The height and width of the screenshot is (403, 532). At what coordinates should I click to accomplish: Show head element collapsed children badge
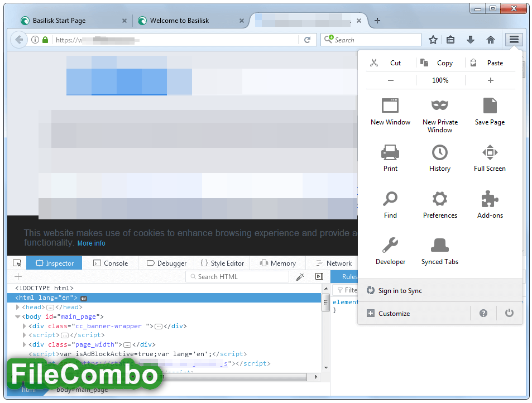tap(50, 308)
